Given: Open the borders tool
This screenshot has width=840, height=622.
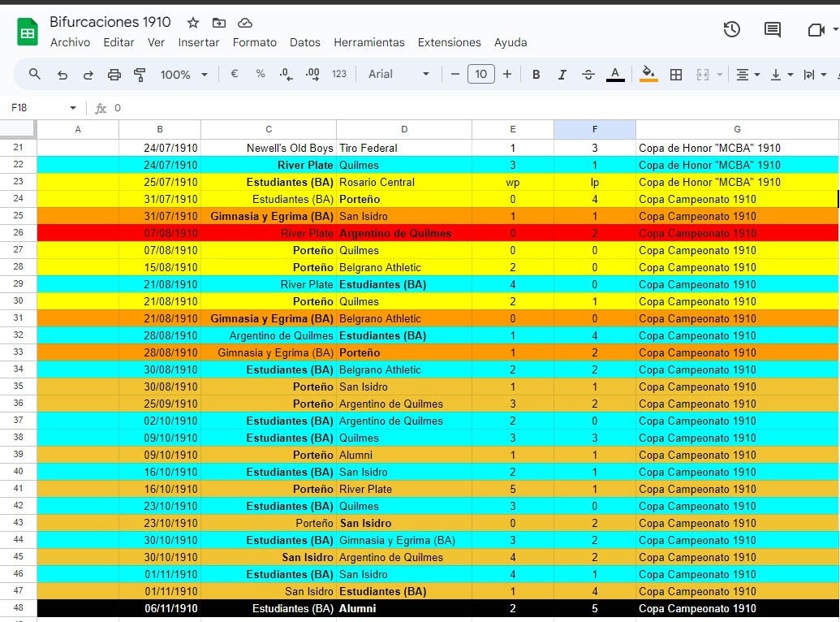Looking at the screenshot, I should [676, 75].
